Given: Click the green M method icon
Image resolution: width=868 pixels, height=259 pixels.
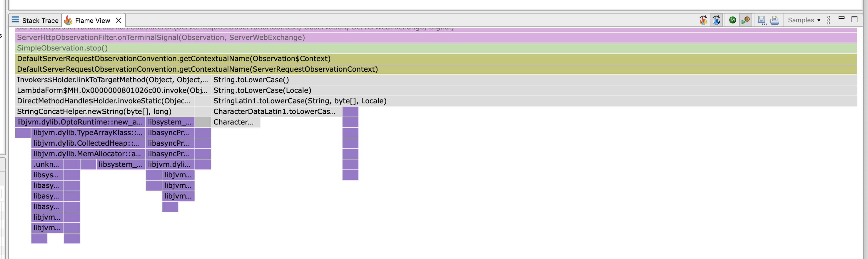Looking at the screenshot, I should 732,20.
